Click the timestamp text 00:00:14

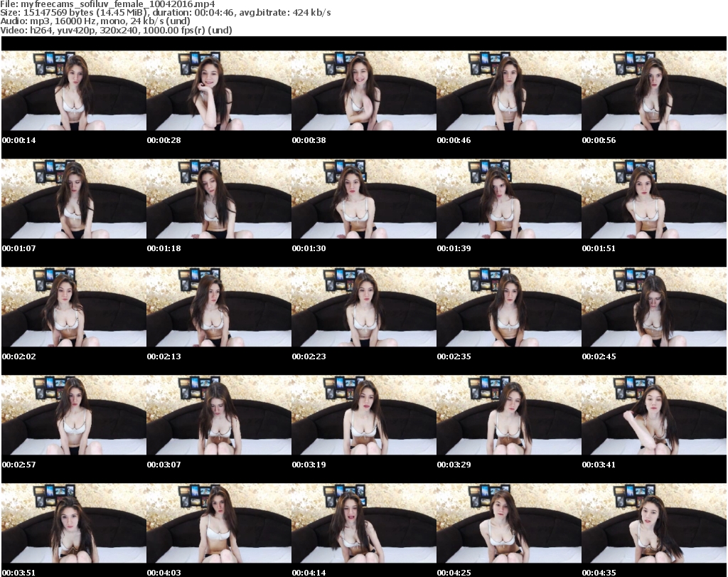(19, 140)
